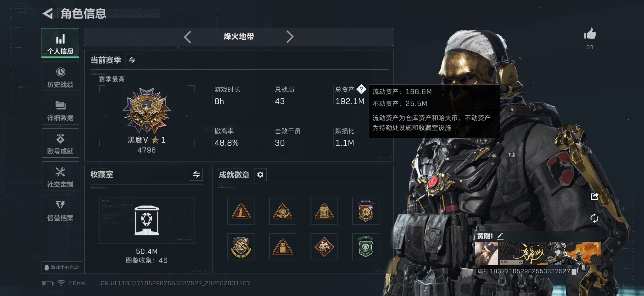644x296 pixels.
Task: Go back using the 角色信息 arrow
Action: click(x=48, y=13)
